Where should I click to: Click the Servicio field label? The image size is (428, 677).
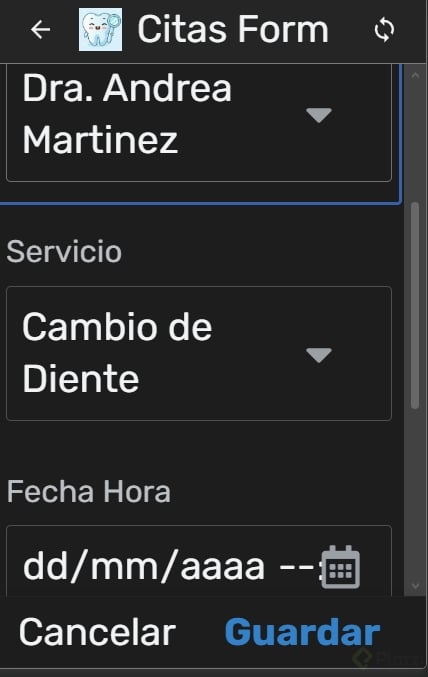pyautogui.click(x=64, y=251)
